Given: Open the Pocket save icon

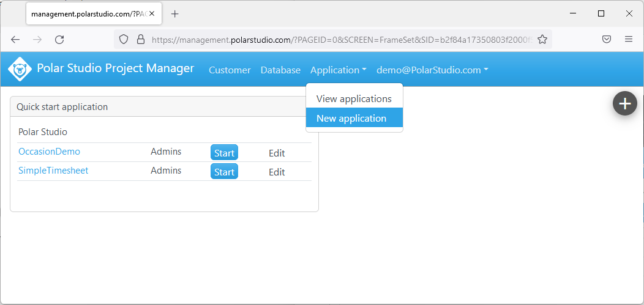Looking at the screenshot, I should coord(606,39).
